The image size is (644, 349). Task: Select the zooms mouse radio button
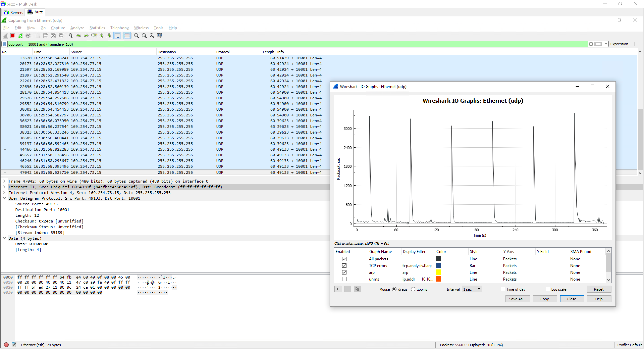tap(413, 289)
